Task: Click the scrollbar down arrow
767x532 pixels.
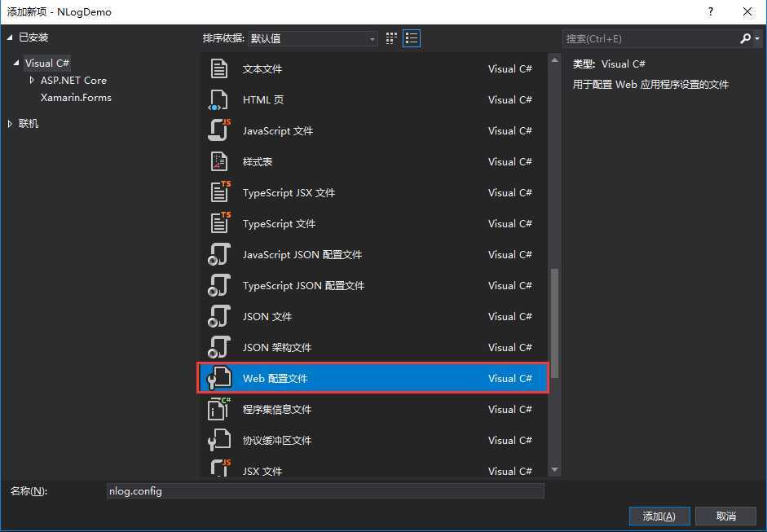Action: (x=555, y=469)
